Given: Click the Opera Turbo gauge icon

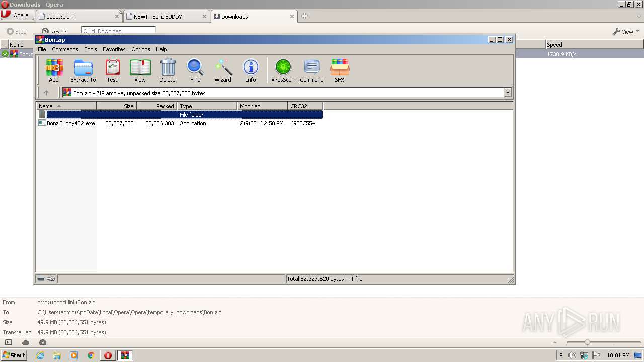Looking at the screenshot, I should click(43, 342).
